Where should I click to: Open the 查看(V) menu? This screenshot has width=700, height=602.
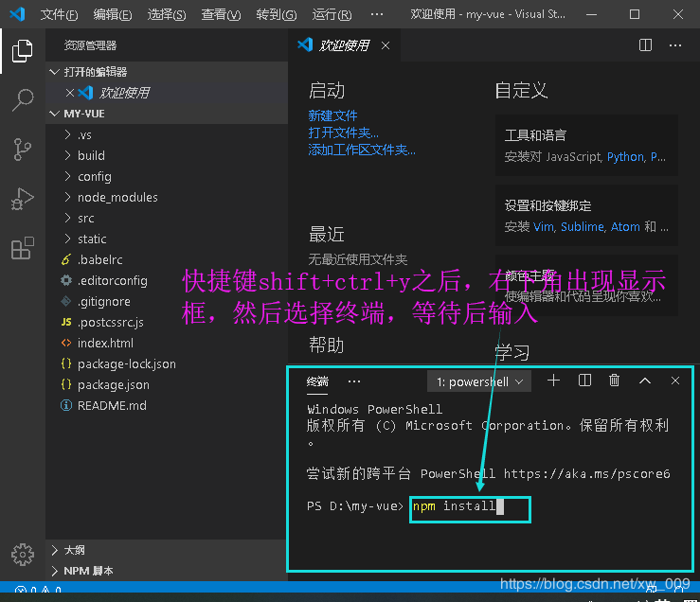coord(221,15)
